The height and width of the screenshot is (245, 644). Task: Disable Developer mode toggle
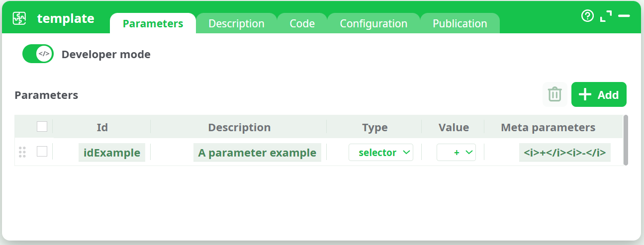[x=38, y=54]
